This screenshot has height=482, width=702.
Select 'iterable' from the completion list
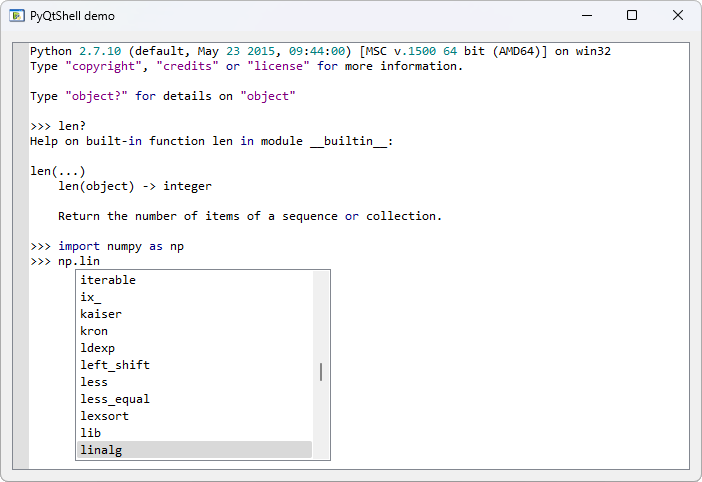[x=108, y=280]
